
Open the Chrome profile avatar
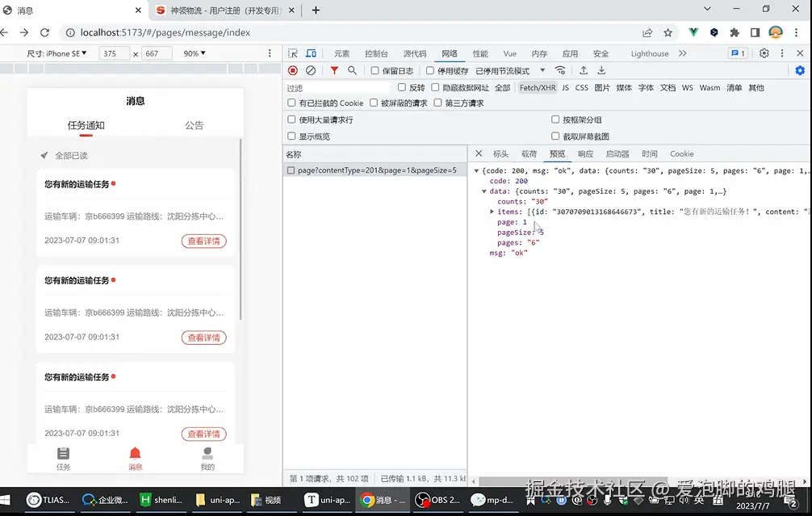click(775, 32)
